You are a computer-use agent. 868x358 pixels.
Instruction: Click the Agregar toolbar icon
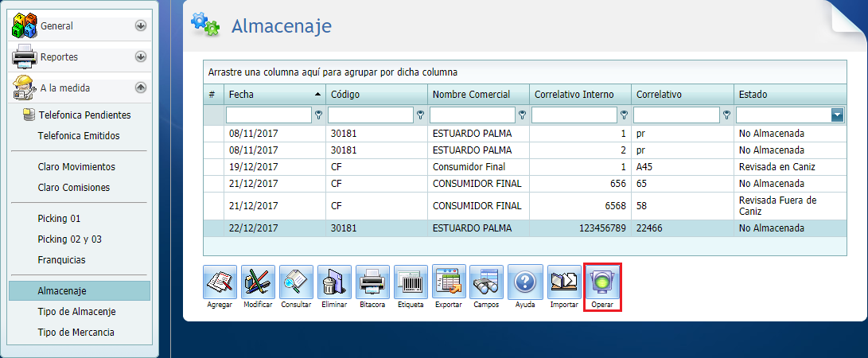(x=220, y=282)
